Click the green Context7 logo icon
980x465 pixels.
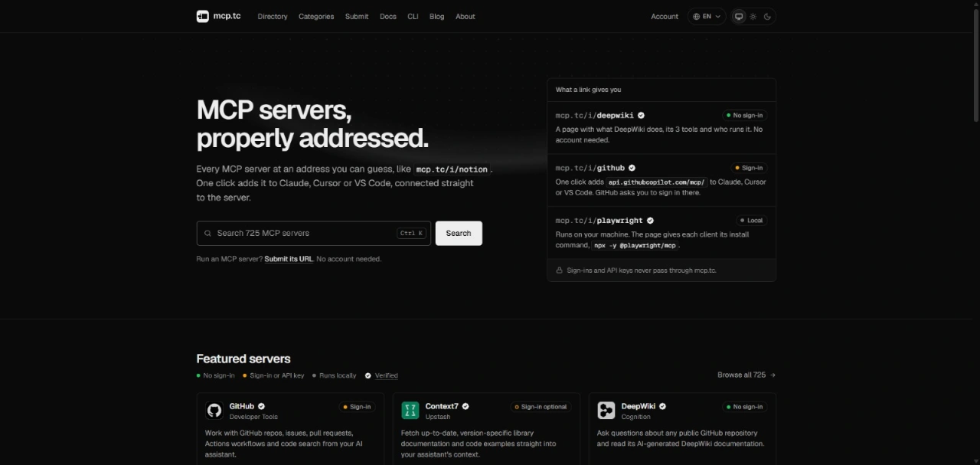410,411
